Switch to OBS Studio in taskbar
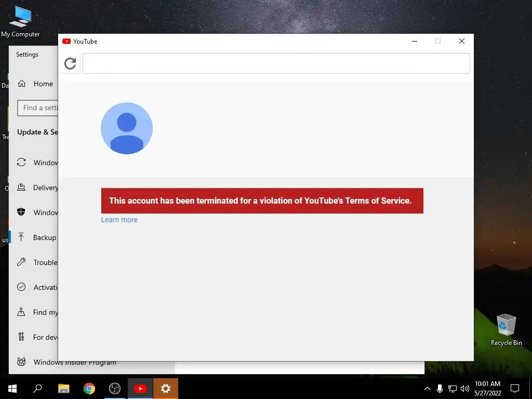 point(115,389)
